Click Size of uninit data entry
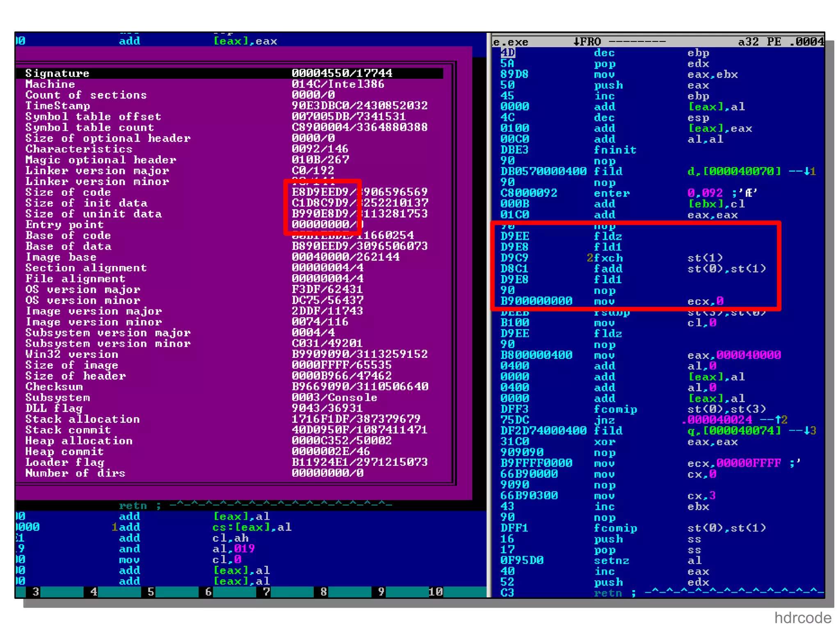Viewport: 840px width, 630px height. click(230, 213)
